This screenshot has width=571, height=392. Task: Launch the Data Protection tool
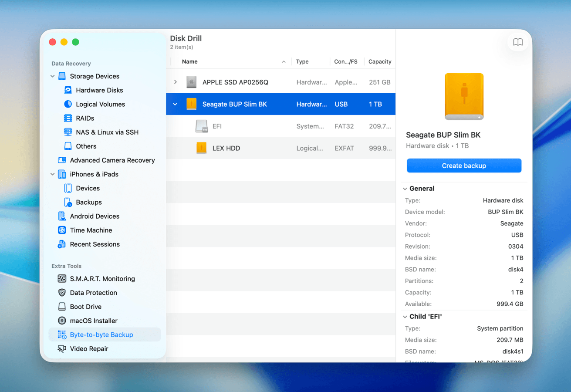62,292
